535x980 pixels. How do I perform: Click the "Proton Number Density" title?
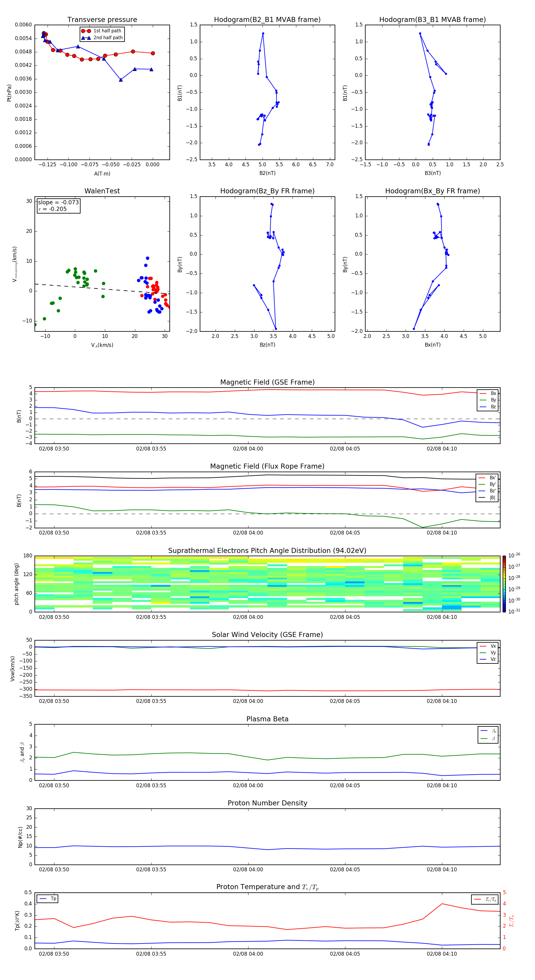pyautogui.click(x=267, y=803)
